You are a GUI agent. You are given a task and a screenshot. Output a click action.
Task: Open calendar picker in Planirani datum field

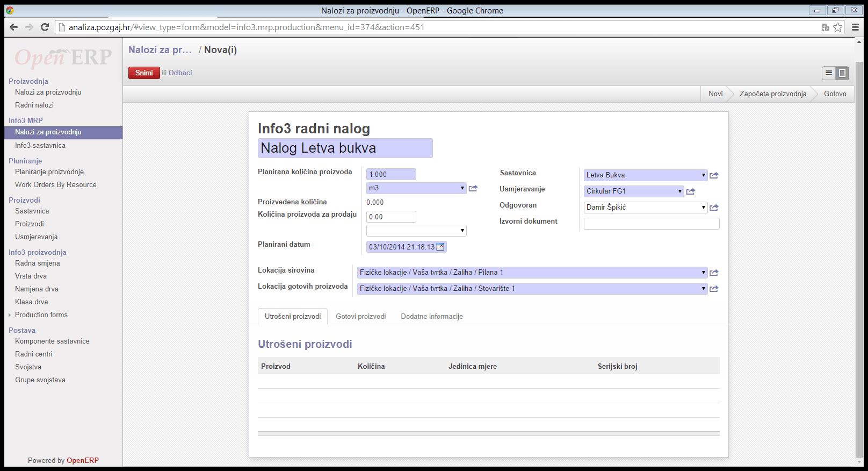(440, 247)
